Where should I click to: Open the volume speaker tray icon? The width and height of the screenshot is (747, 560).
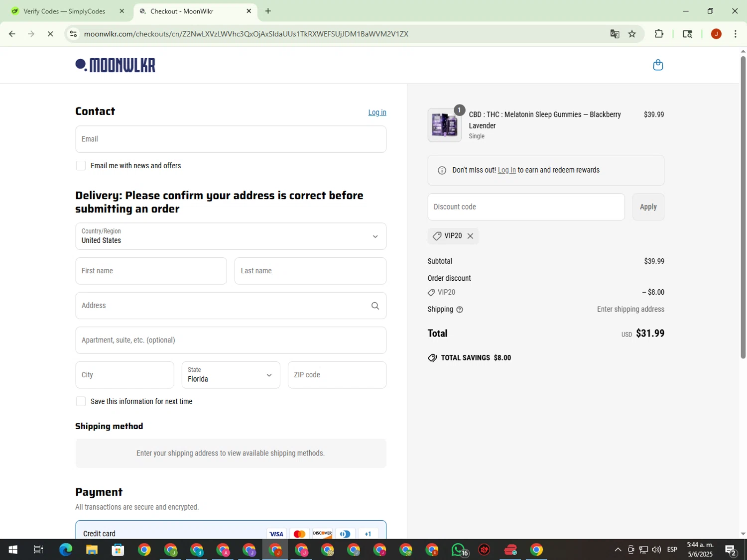pos(656,550)
